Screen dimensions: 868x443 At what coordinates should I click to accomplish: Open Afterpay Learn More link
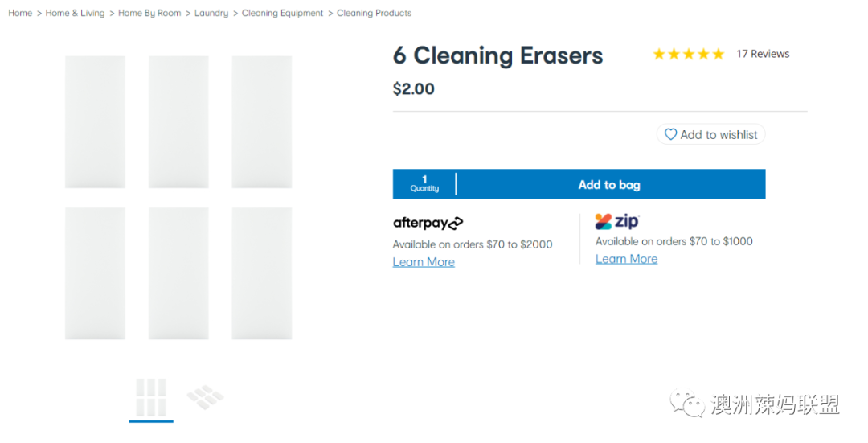click(424, 262)
